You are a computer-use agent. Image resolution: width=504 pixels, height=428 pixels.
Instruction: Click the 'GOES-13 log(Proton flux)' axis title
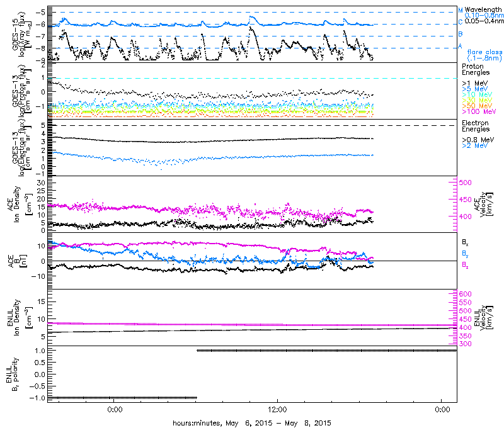pos(22,91)
